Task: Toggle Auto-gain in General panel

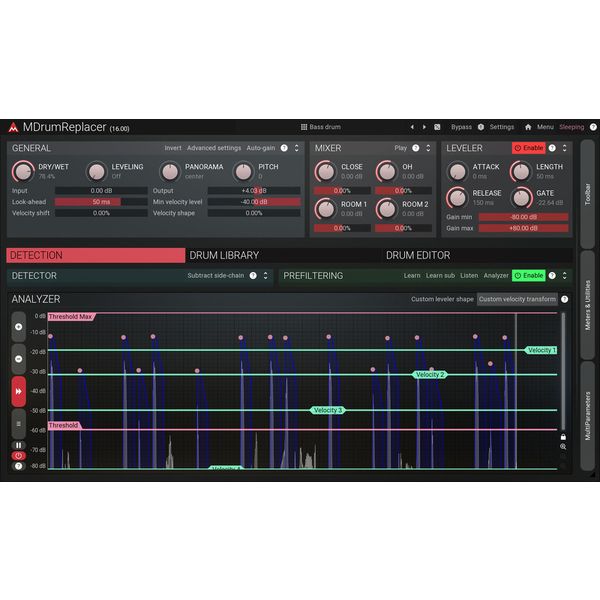Action: (261, 148)
